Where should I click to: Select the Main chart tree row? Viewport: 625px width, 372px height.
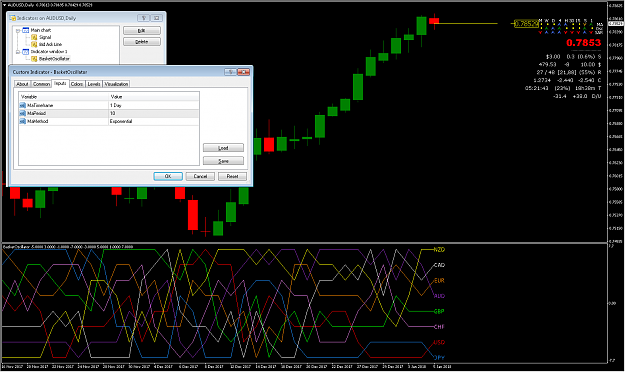tap(41, 30)
